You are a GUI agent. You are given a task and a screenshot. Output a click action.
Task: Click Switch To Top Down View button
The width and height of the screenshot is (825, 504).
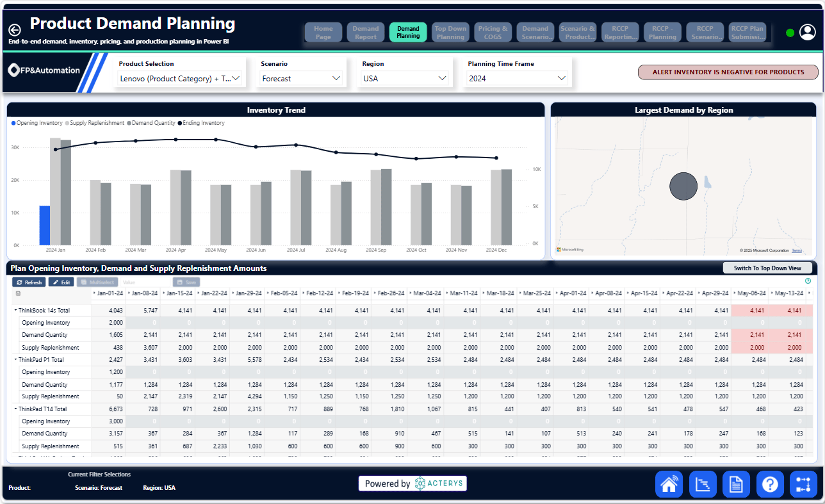[x=767, y=268]
